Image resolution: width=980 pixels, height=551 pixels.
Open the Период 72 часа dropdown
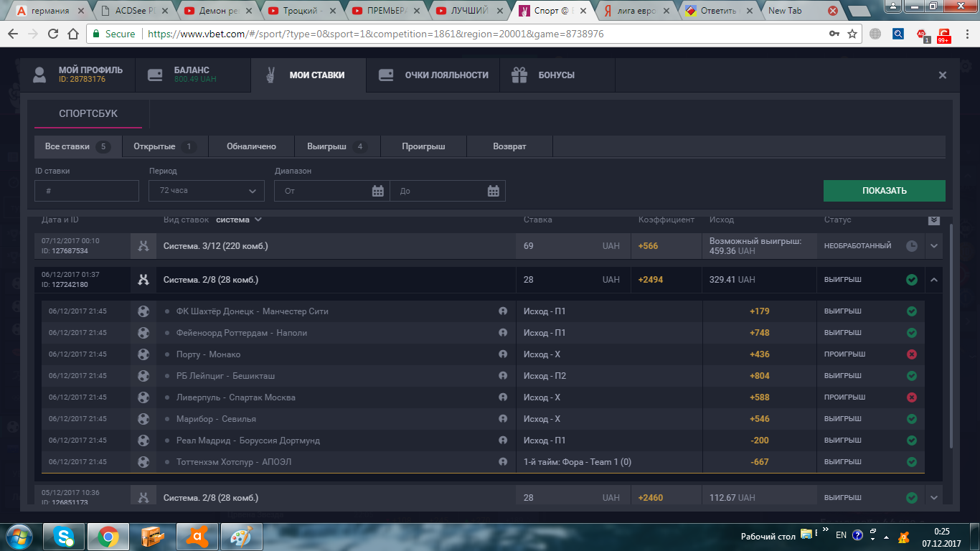point(207,191)
